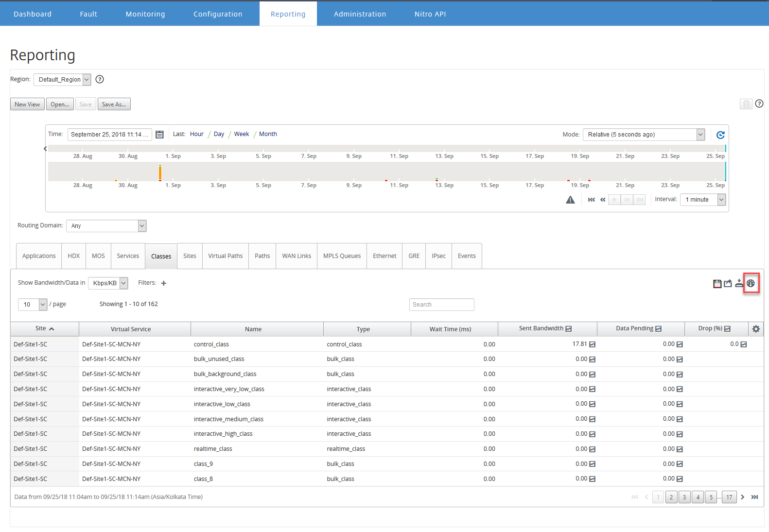Click the help icon at top right
The image size is (769, 532).
click(x=759, y=103)
